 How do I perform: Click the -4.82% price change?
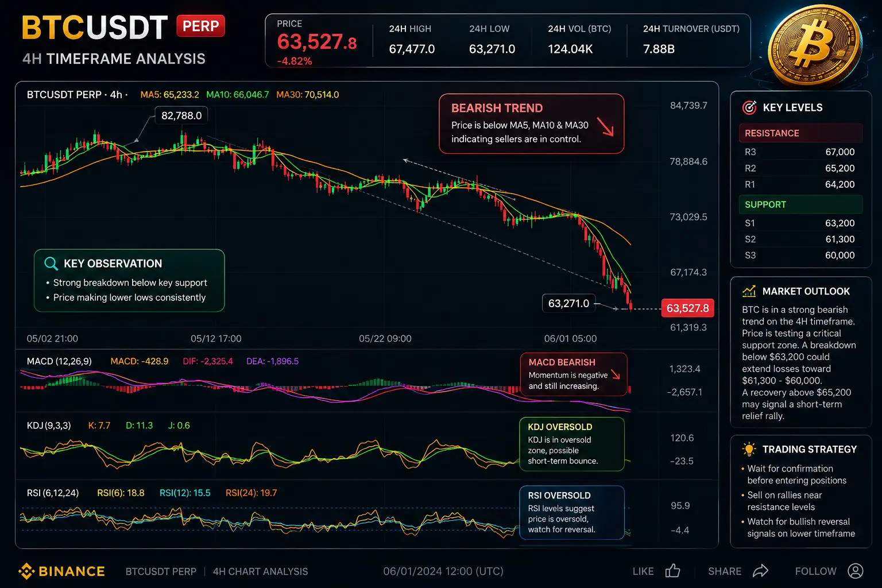point(295,61)
